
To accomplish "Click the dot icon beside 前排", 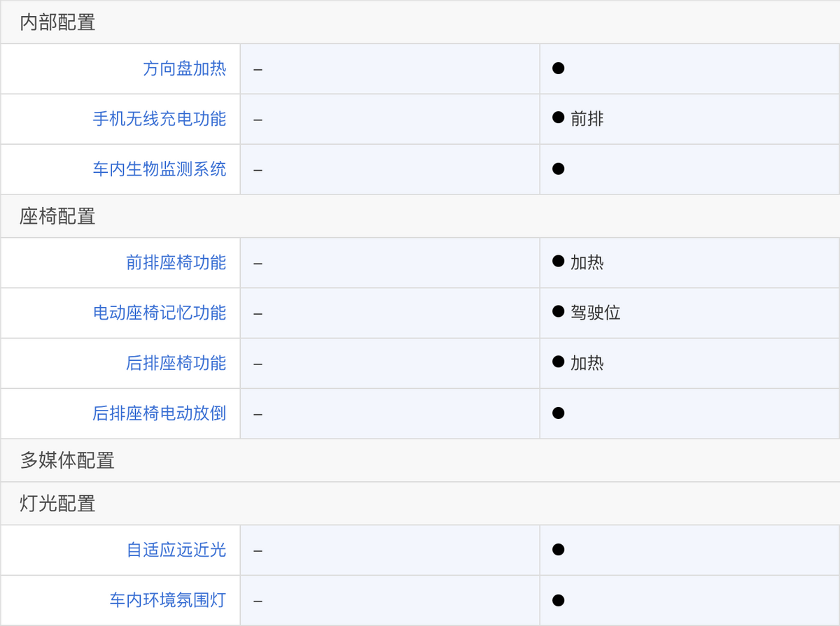I will [x=558, y=118].
